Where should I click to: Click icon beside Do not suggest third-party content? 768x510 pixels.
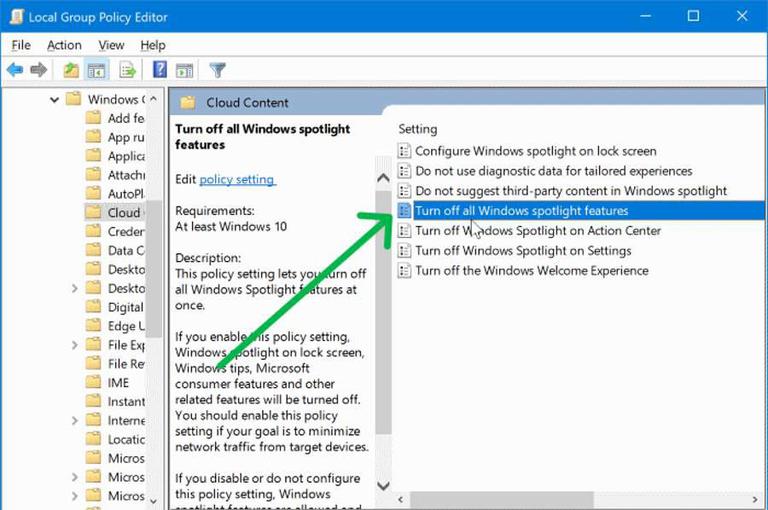(404, 191)
